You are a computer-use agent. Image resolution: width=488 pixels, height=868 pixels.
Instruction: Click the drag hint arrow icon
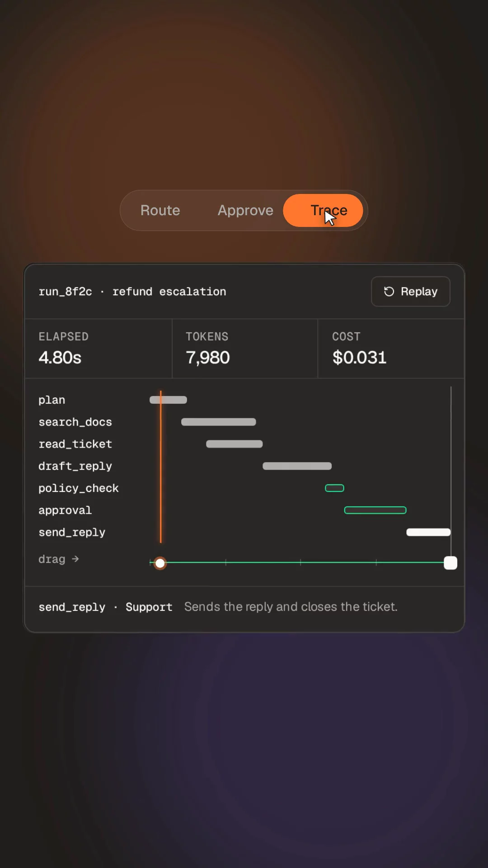[75, 559]
